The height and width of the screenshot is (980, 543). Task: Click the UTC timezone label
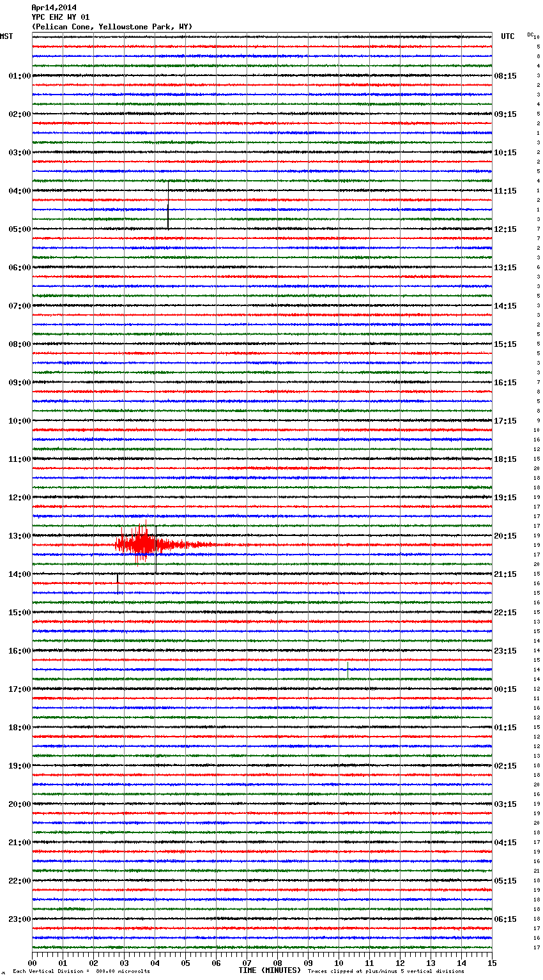click(x=508, y=36)
